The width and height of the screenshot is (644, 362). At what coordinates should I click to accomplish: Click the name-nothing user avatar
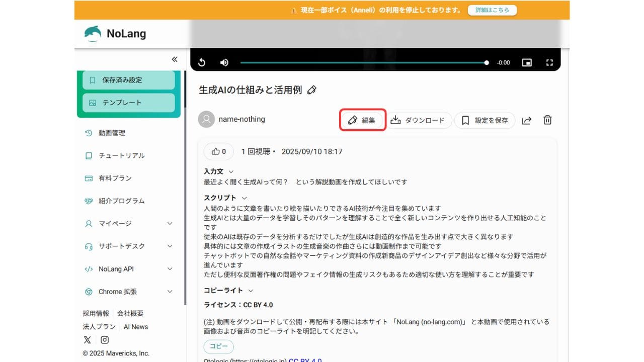(206, 120)
